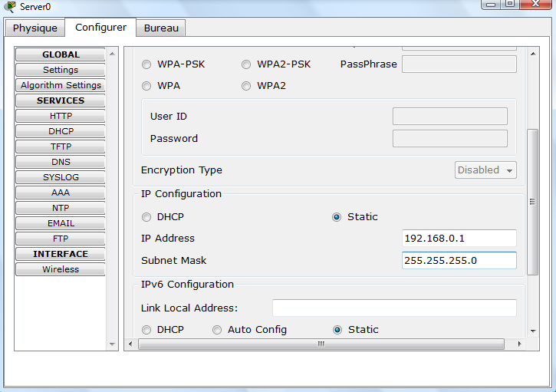Click the User ID input field
Viewport: 556px width, 392px height.
pyautogui.click(x=450, y=117)
